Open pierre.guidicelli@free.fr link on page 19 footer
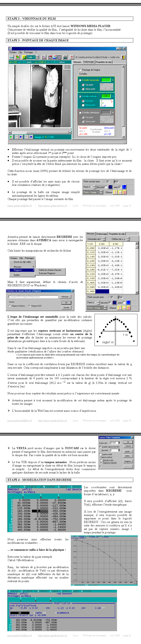 (20, 206)
